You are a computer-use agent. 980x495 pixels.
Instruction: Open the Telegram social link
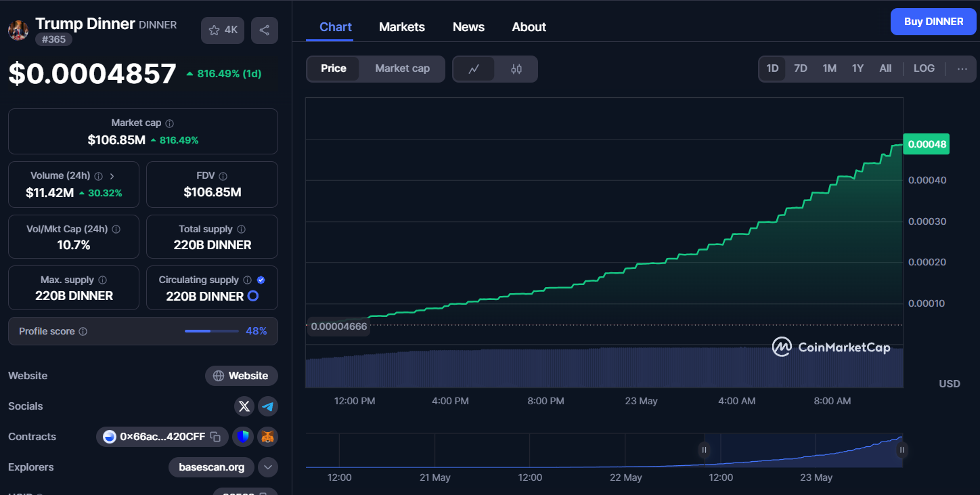point(268,406)
